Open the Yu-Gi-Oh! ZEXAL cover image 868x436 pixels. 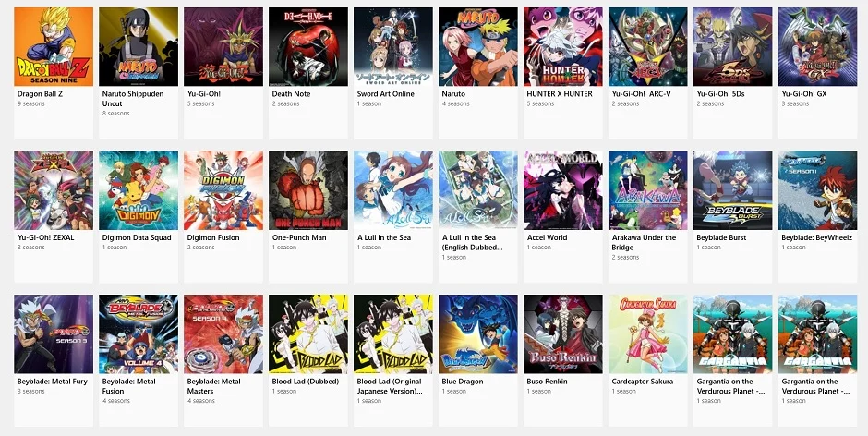click(x=54, y=190)
